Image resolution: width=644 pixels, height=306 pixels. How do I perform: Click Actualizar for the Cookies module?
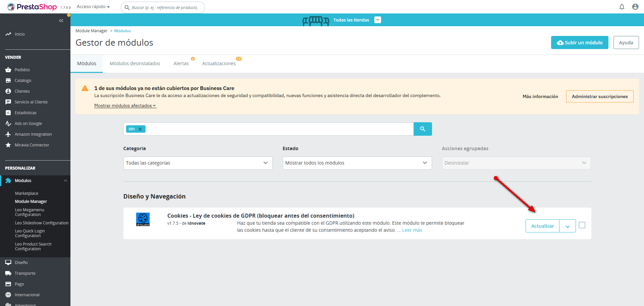(542, 226)
